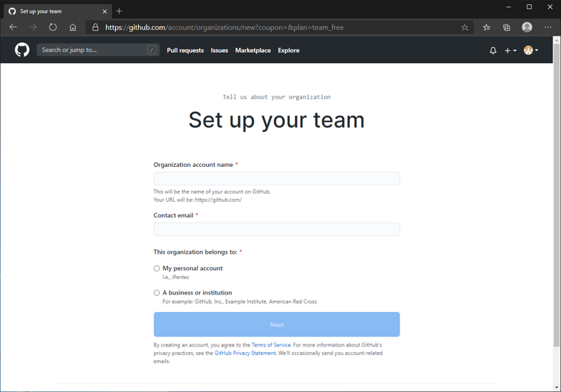Select 'My personal account' radio button
The width and height of the screenshot is (561, 392).
(156, 269)
